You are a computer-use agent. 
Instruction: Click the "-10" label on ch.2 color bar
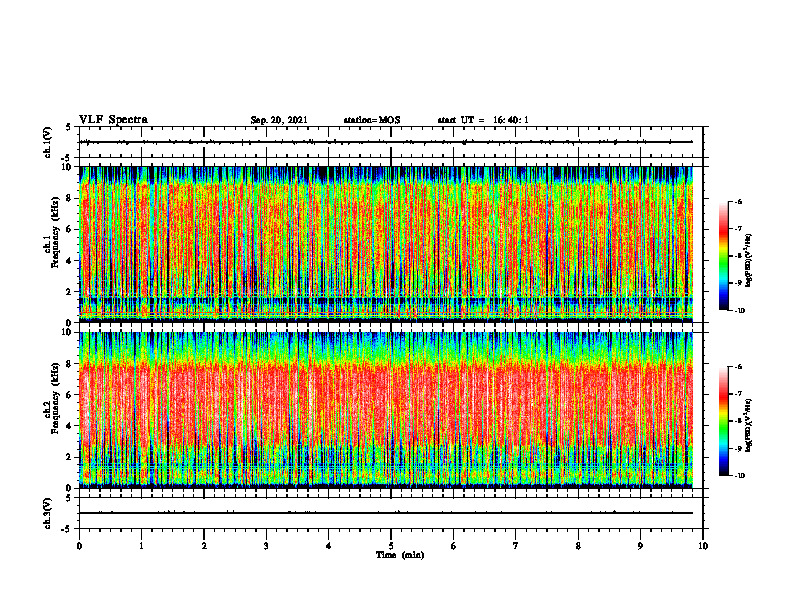pyautogui.click(x=739, y=476)
